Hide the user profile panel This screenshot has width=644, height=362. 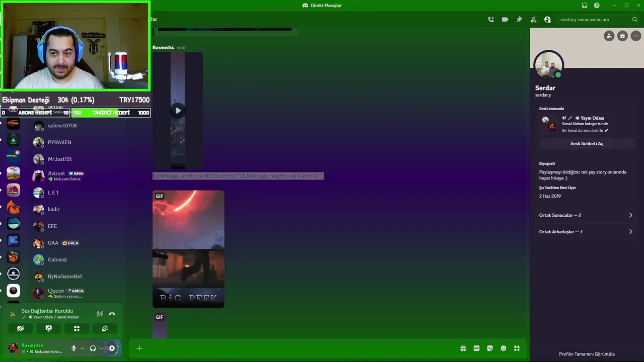point(547,20)
